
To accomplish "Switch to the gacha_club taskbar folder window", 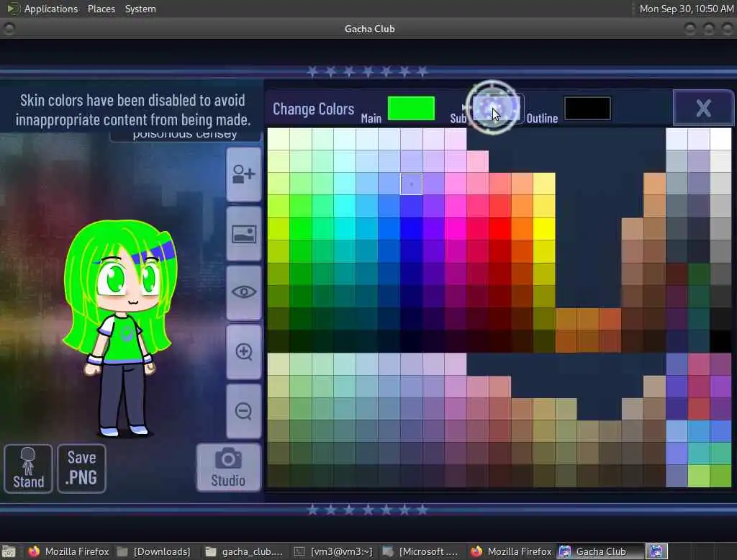I will point(245,551).
